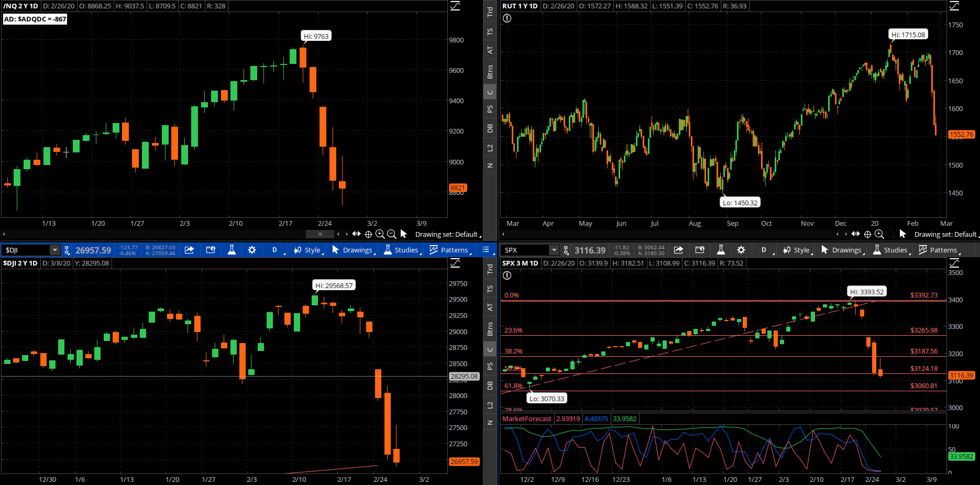Click the /NQ chart horizontal scrollbar thumb
This screenshot has width=980, height=485.
pos(320,234)
